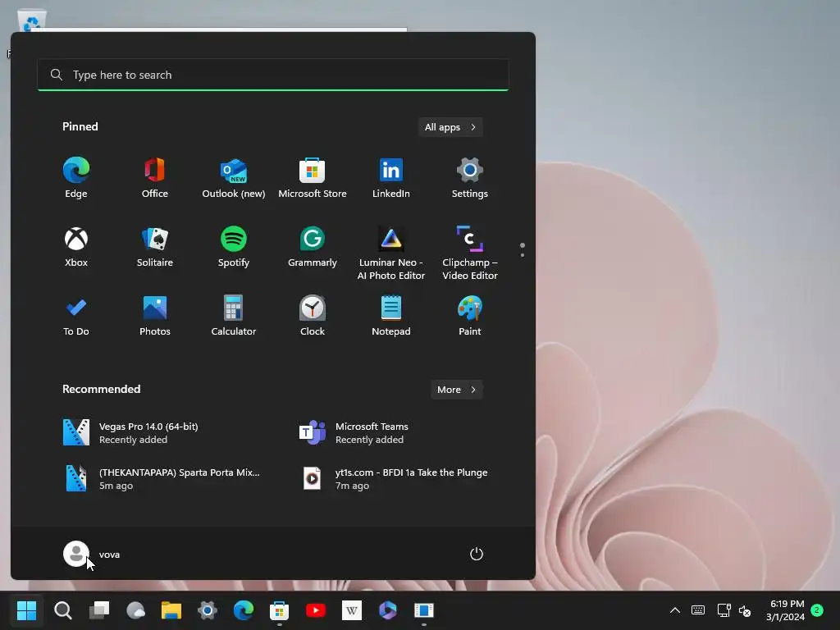
Task: Open network status tray icon
Action: pyautogui.click(x=724, y=610)
